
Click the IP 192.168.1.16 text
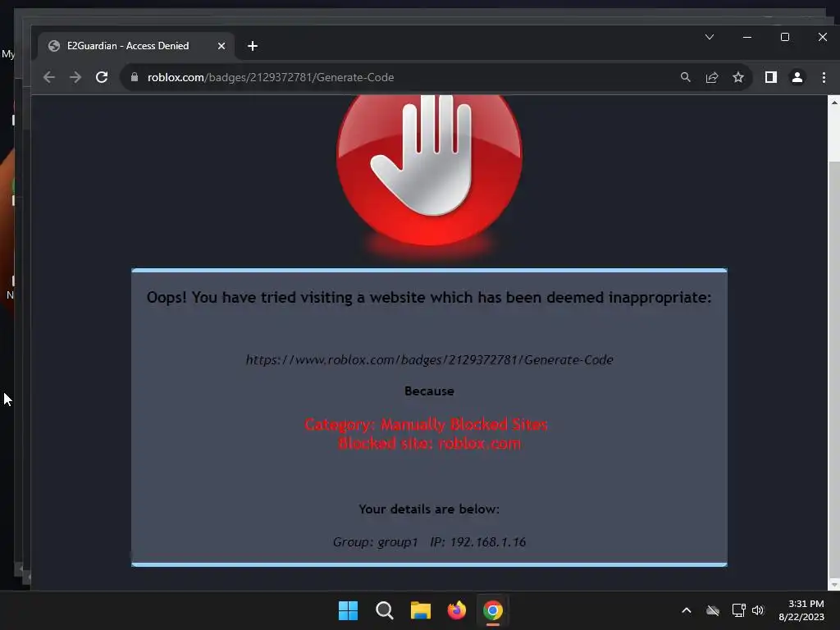[x=478, y=542]
